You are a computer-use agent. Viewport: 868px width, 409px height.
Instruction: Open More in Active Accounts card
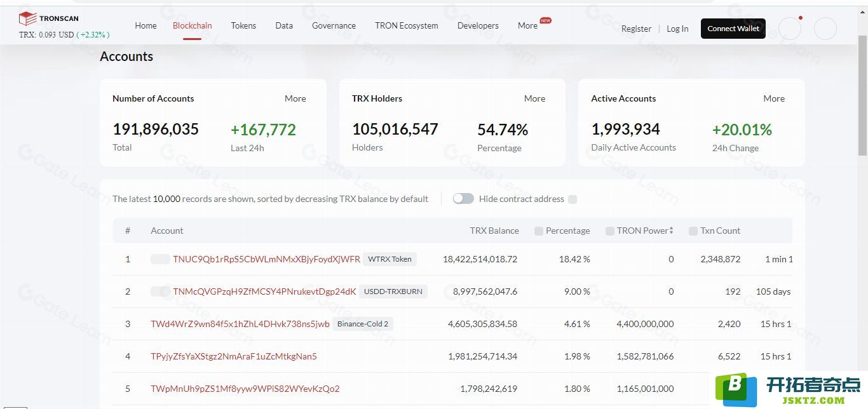774,98
